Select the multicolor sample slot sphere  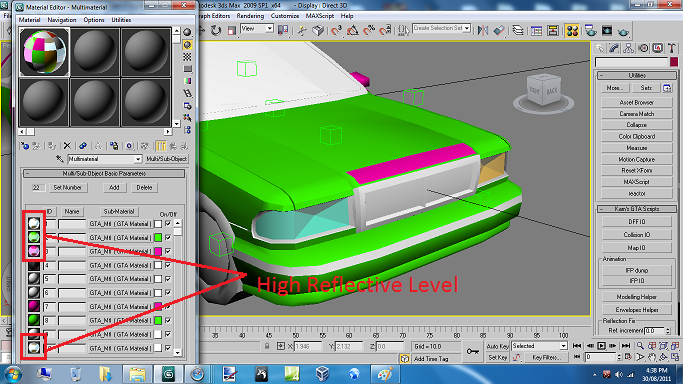(44, 52)
